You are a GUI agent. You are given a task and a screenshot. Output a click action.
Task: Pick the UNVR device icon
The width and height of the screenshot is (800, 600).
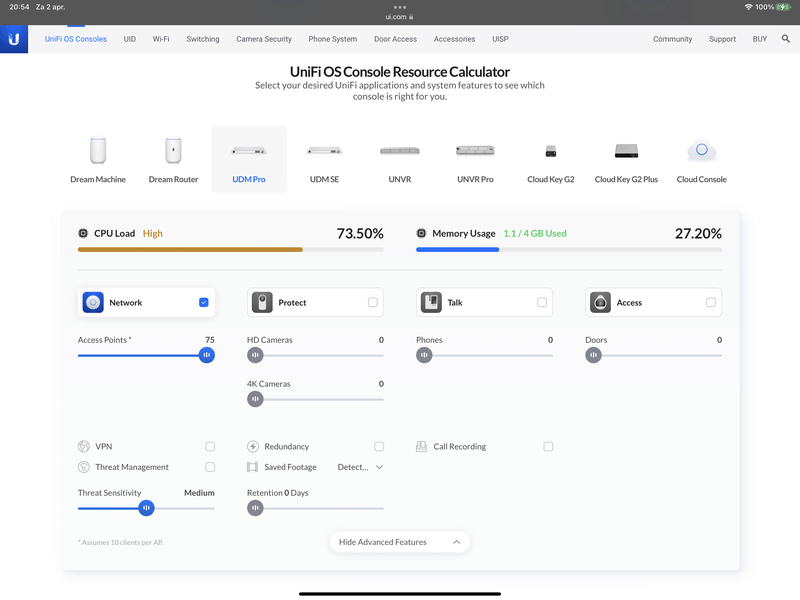click(x=400, y=151)
